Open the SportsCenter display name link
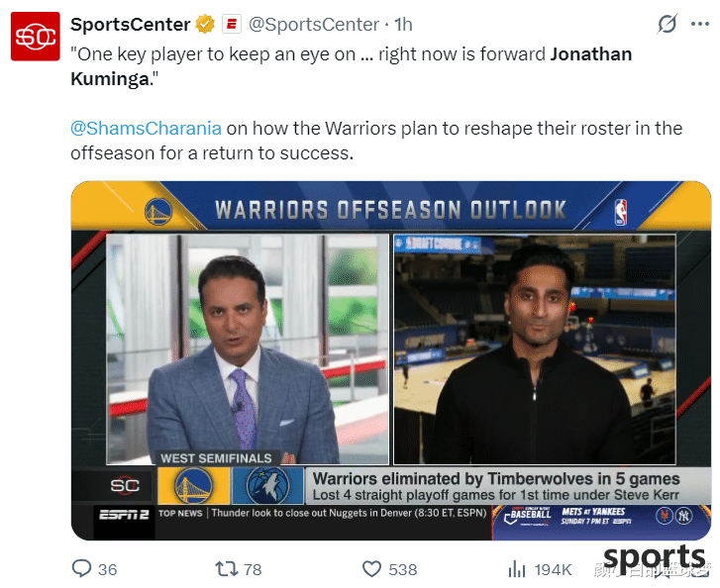The height and width of the screenshot is (588, 720). coord(130,25)
